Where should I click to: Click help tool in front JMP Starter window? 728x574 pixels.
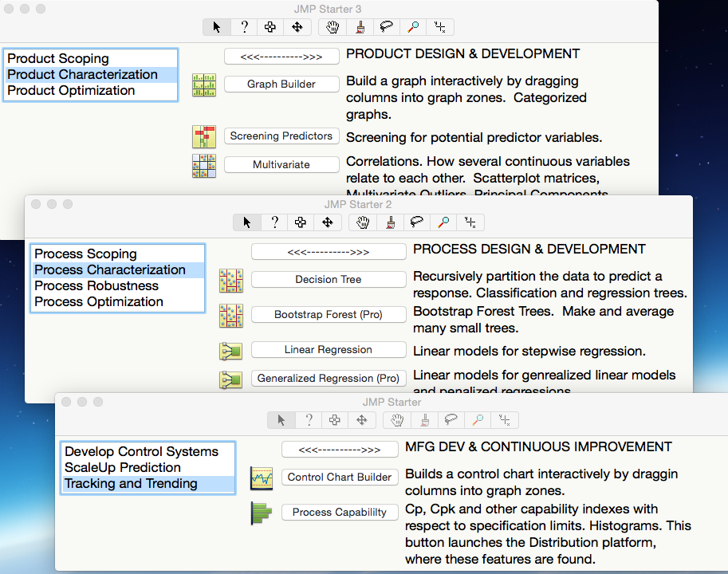click(x=309, y=420)
